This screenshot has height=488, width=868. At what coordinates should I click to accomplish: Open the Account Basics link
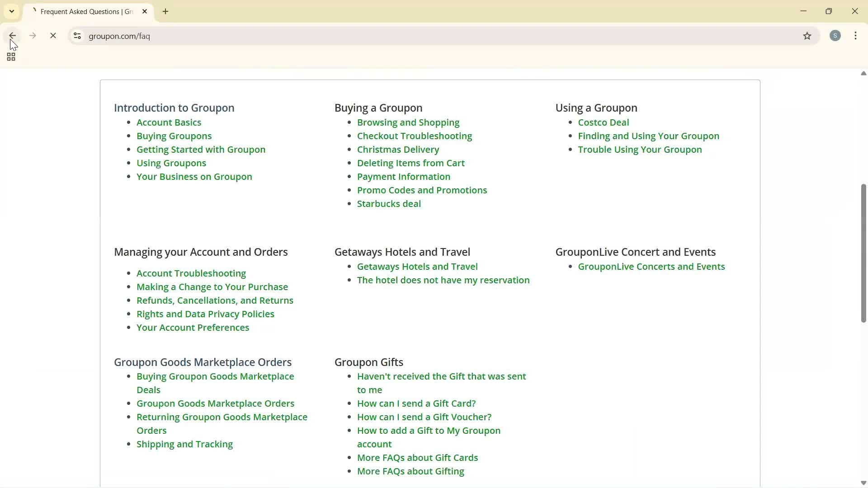168,122
